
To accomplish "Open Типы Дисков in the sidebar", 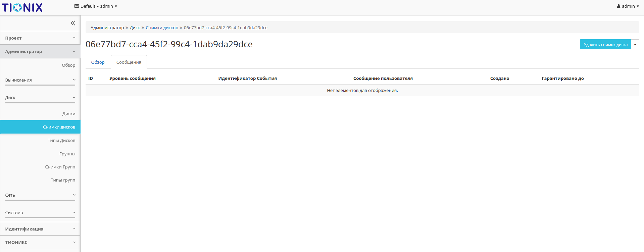I will pos(61,141).
